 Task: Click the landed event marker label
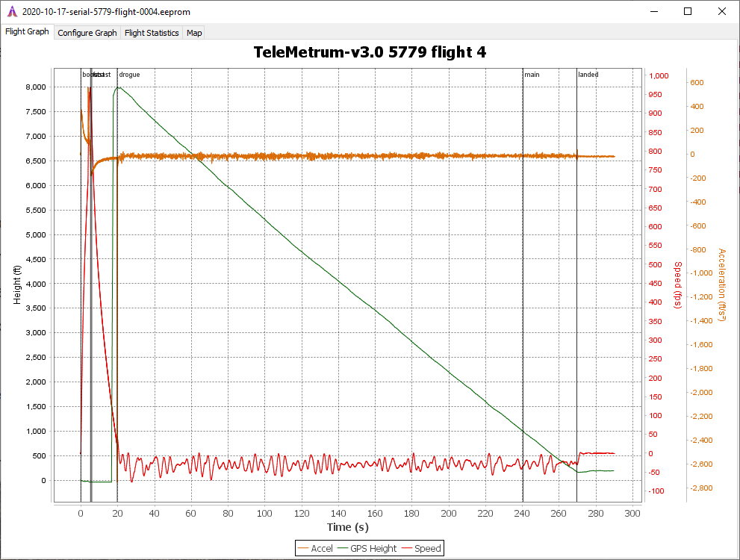(x=588, y=75)
